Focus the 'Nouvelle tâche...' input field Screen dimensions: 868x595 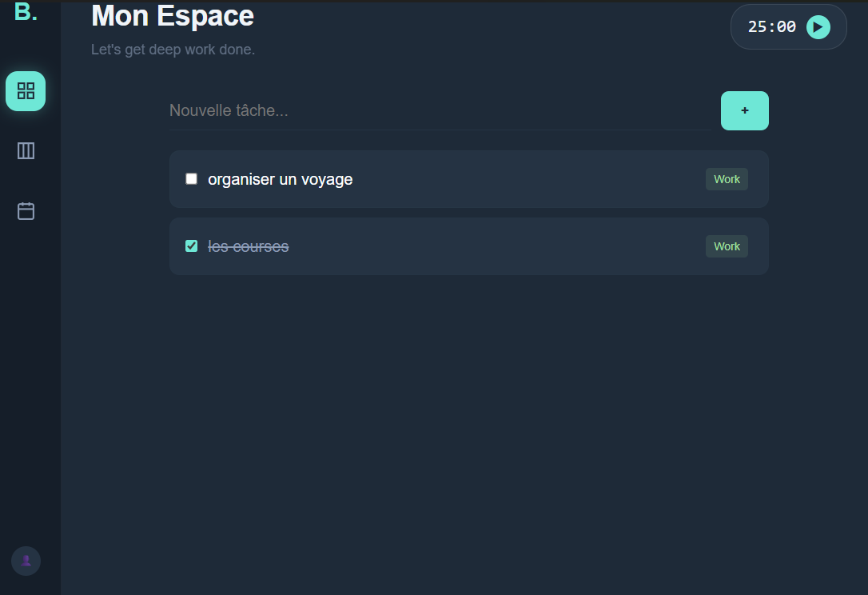pos(438,111)
